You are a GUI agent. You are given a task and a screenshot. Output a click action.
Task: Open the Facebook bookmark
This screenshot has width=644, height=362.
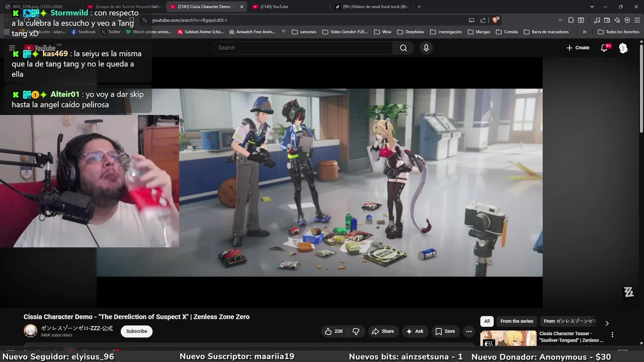pos(84,32)
